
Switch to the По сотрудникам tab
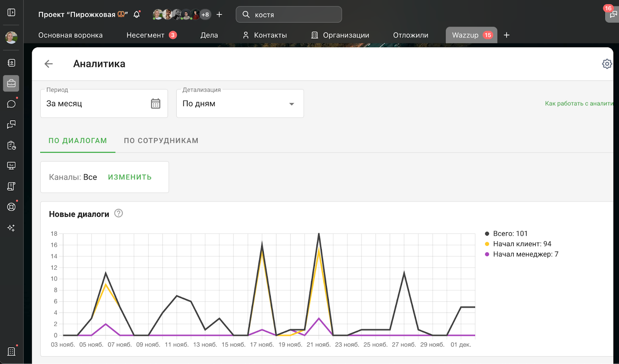point(161,141)
